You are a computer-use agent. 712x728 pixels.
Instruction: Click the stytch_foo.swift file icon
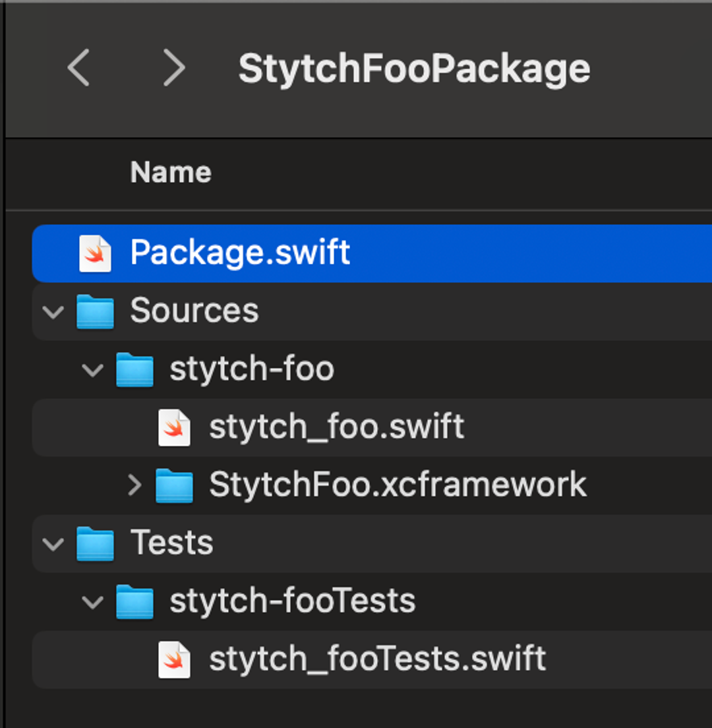[x=175, y=427]
